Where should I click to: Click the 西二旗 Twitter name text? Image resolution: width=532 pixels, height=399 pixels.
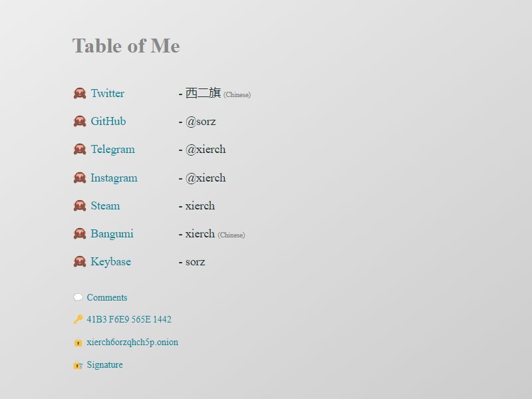coord(203,93)
